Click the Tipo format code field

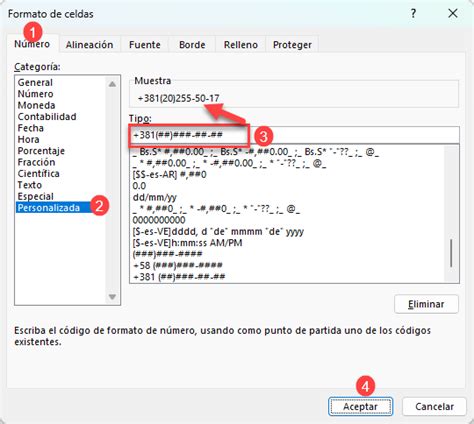click(294, 135)
